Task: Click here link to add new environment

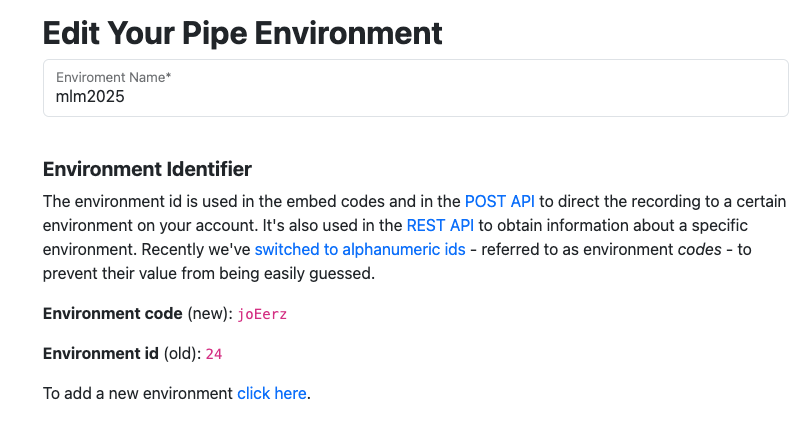Action: [271, 393]
